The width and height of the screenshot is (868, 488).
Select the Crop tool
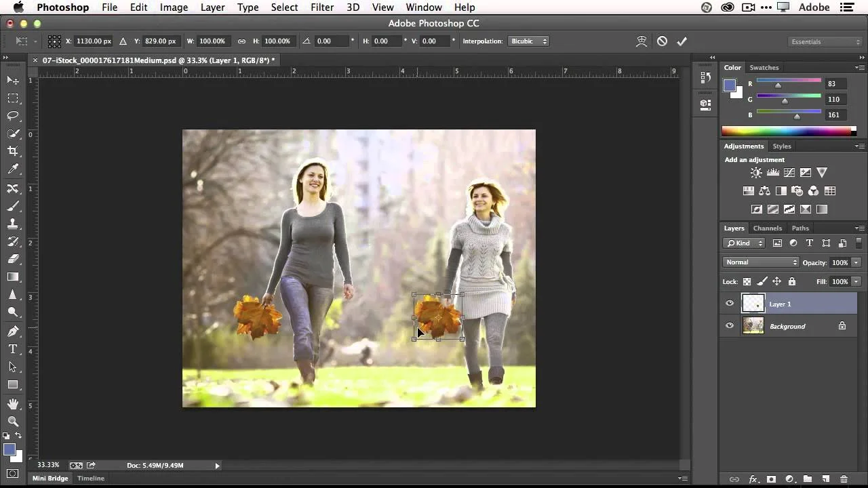click(13, 151)
